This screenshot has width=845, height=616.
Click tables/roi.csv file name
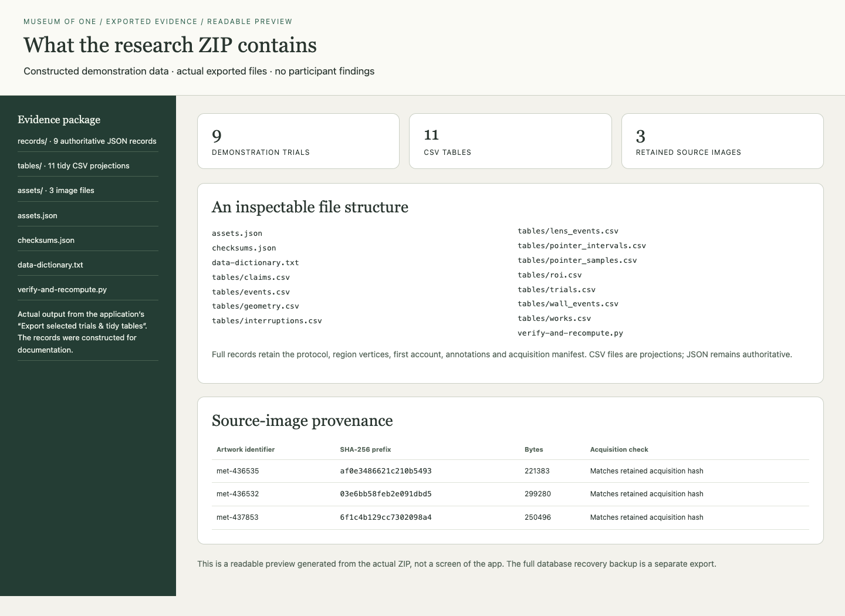[550, 275]
